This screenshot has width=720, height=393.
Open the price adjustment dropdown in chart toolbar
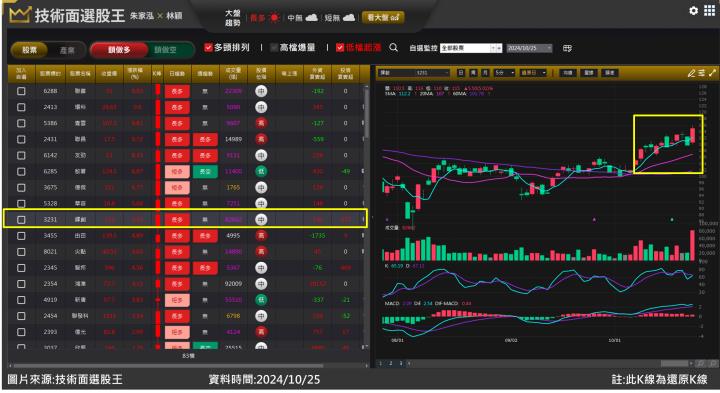pyautogui.click(x=533, y=73)
